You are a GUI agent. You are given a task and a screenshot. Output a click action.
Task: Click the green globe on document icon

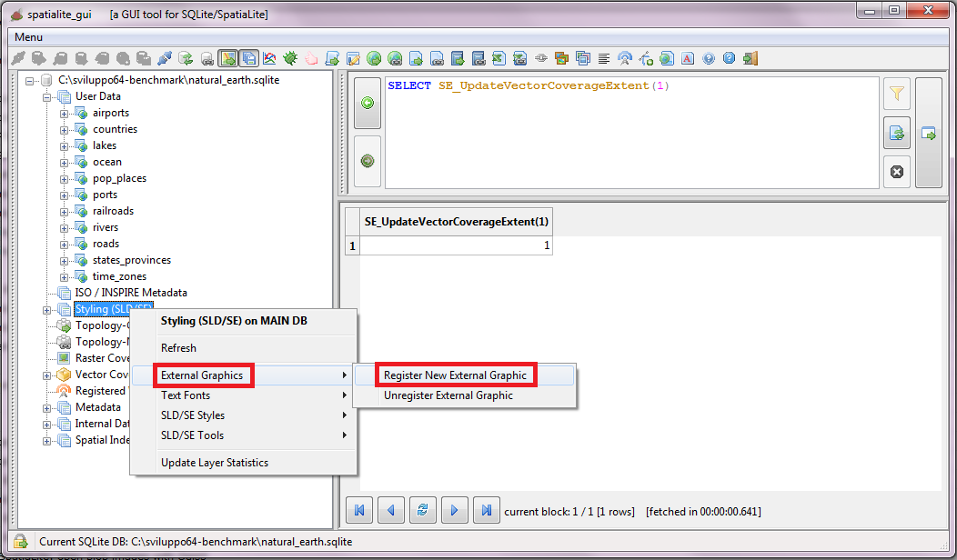coord(667,58)
